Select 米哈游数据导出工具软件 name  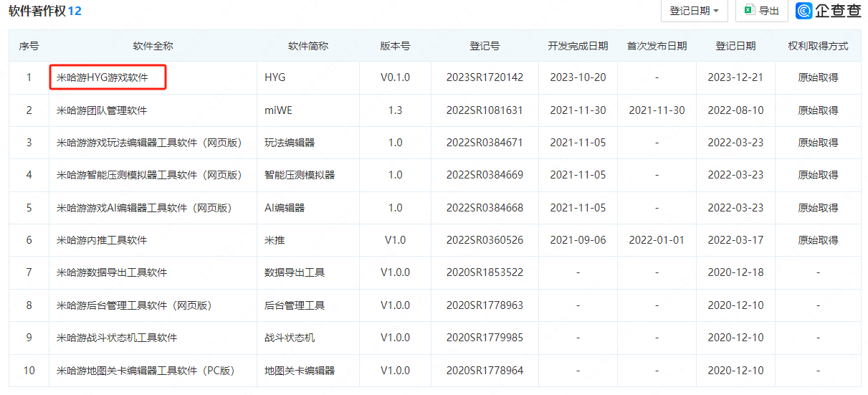click(x=112, y=272)
